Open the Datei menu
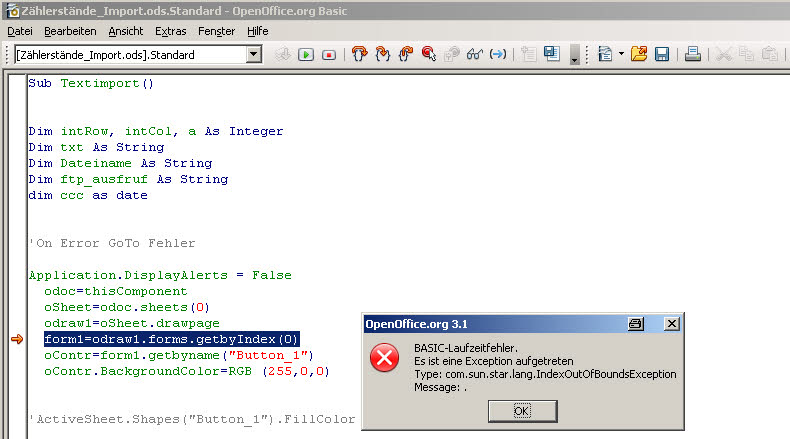 20,31
